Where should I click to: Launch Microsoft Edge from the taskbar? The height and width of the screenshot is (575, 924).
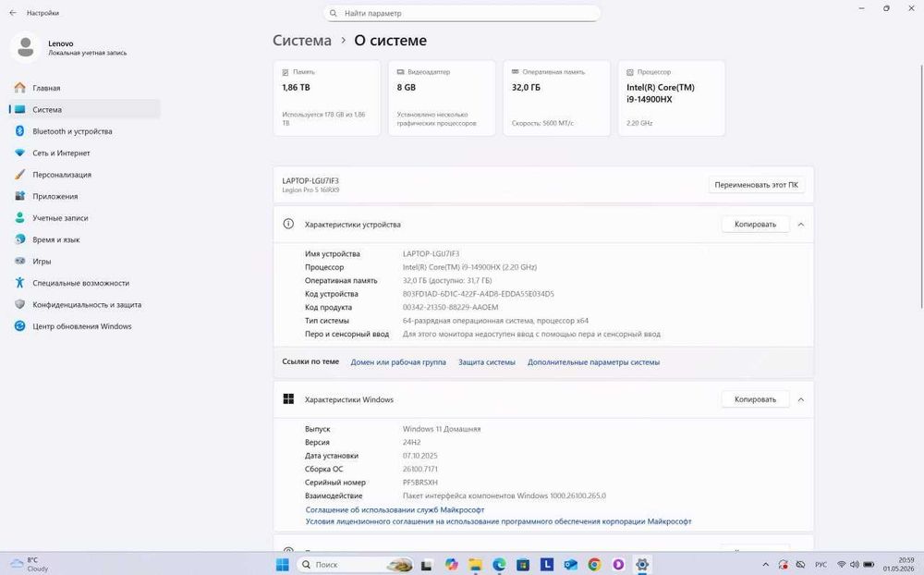[499, 565]
